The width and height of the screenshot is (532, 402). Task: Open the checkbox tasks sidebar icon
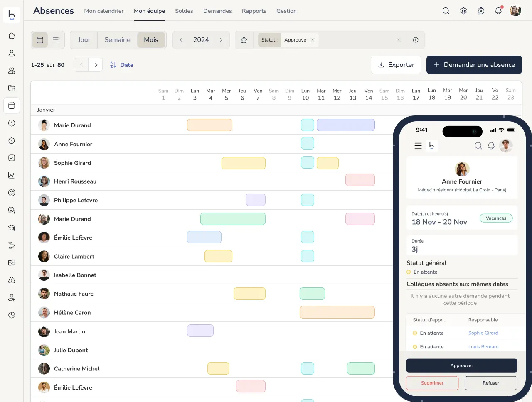12,158
